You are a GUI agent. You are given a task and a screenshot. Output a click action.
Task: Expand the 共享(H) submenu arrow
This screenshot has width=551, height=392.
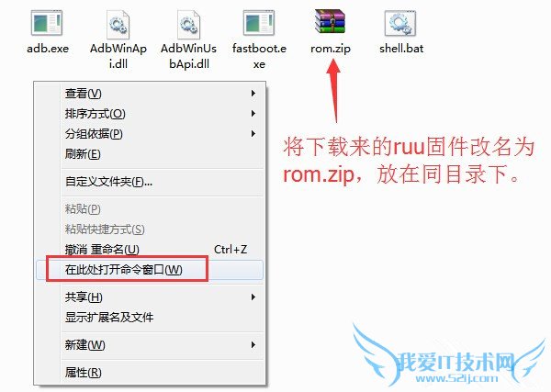[253, 297]
